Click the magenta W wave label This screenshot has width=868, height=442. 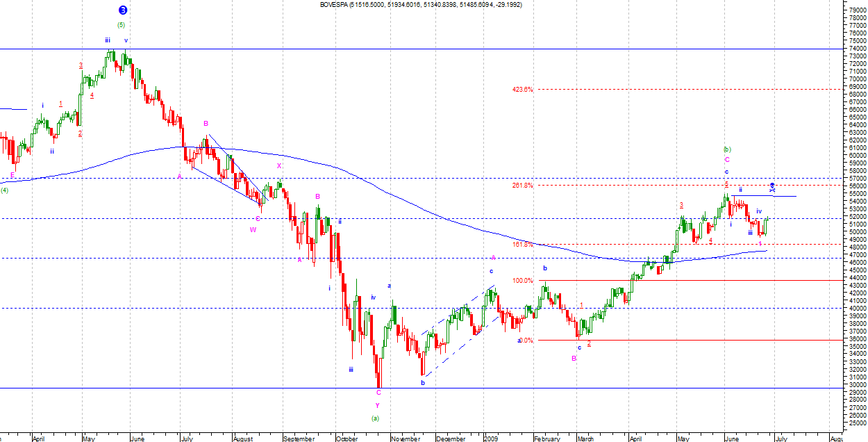coord(253,229)
